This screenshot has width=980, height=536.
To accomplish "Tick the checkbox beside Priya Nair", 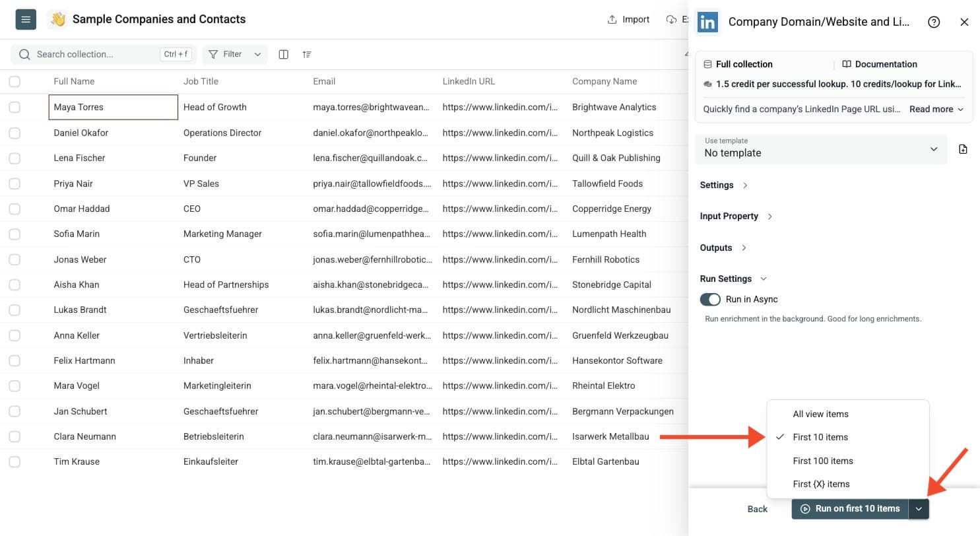I will 15,184.
